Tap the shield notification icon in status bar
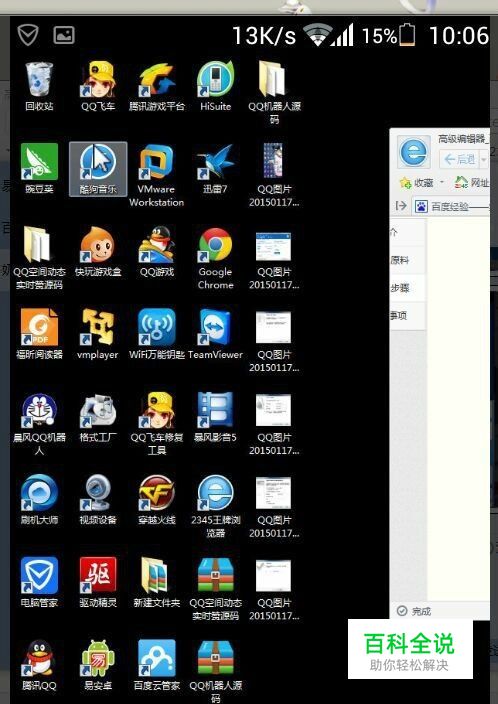 [x=28, y=35]
